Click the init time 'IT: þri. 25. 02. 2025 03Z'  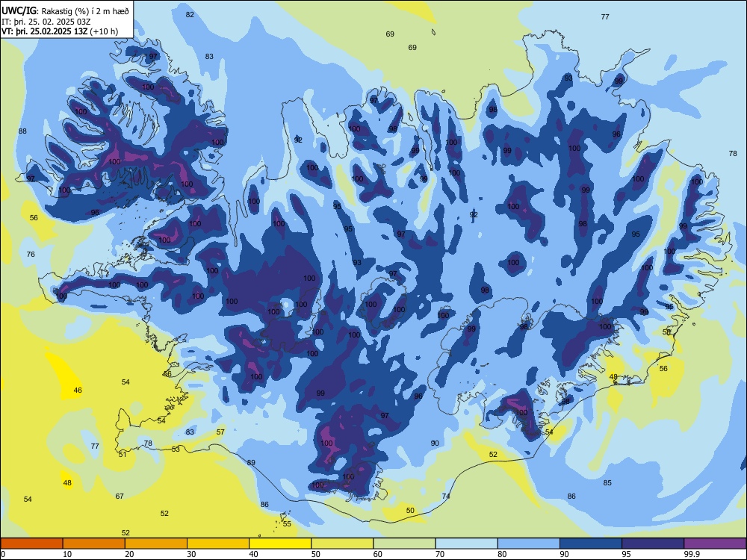coord(46,22)
